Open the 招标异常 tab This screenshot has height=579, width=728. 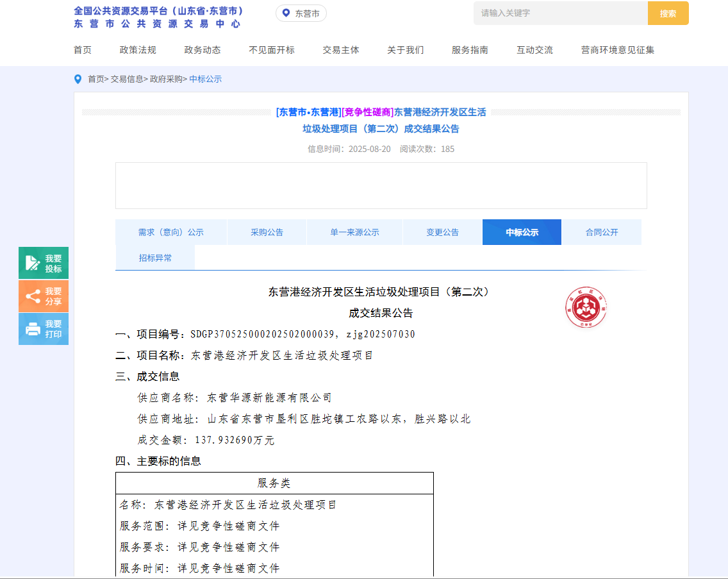click(155, 257)
